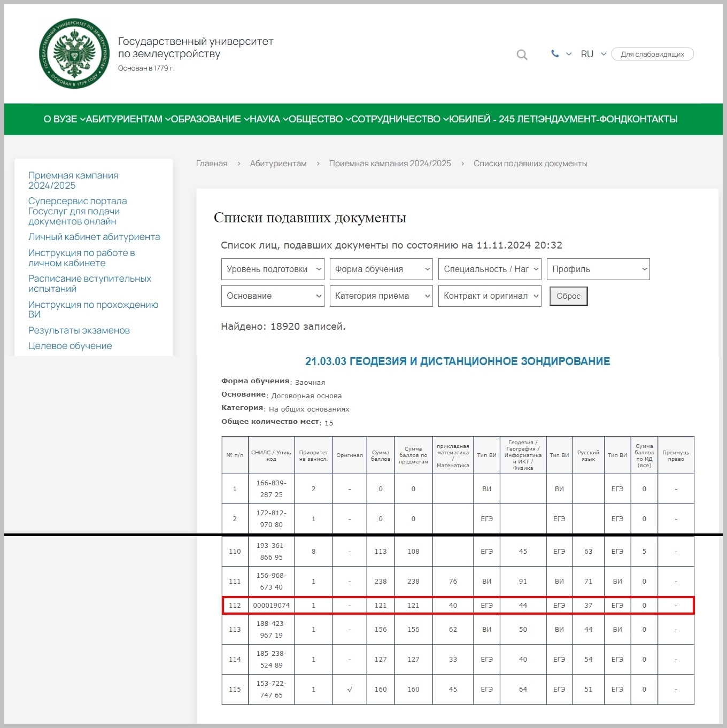Image resolution: width=727 pixels, height=728 pixels.
Task: Select SNILS cell '172-812-970 80'
Action: [x=272, y=519]
